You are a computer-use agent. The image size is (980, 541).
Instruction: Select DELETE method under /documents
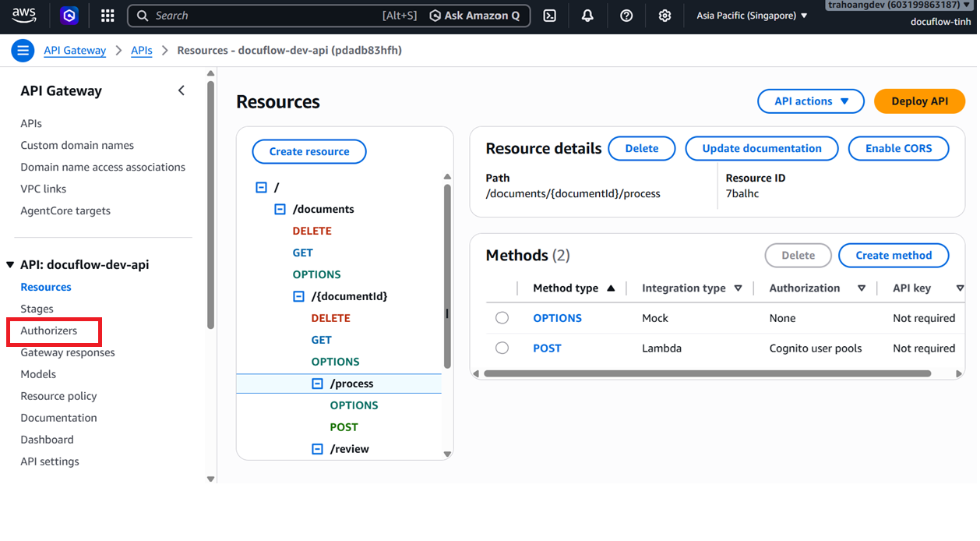pyautogui.click(x=312, y=231)
